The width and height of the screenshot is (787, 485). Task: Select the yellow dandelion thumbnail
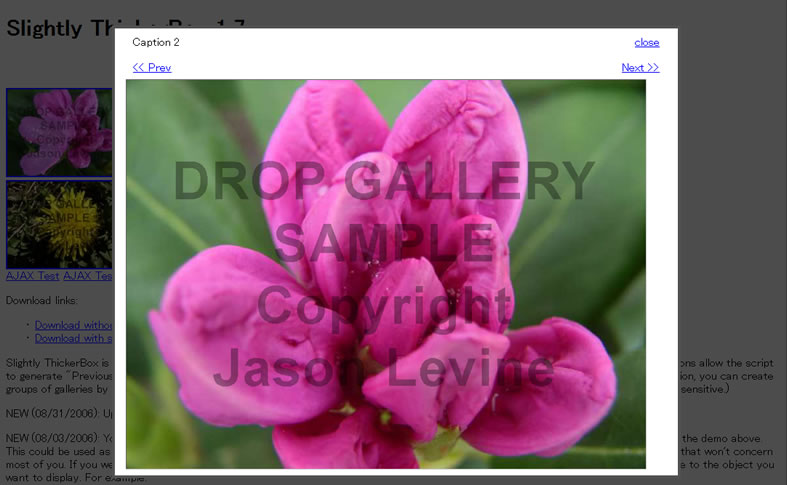point(60,224)
